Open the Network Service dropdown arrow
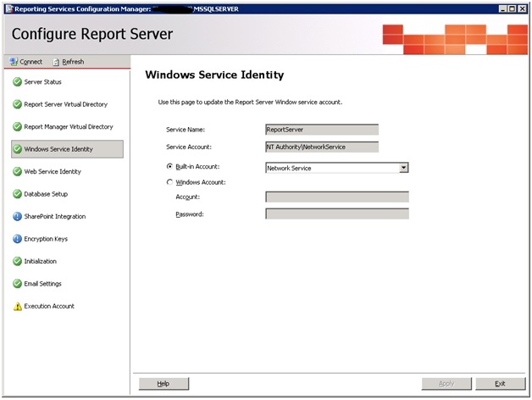This screenshot has height=400, width=532. coord(403,168)
